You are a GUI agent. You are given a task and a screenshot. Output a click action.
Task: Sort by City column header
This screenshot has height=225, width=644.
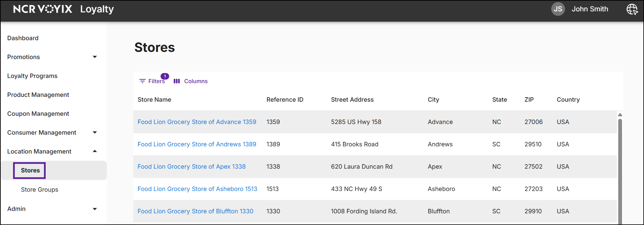[433, 100]
